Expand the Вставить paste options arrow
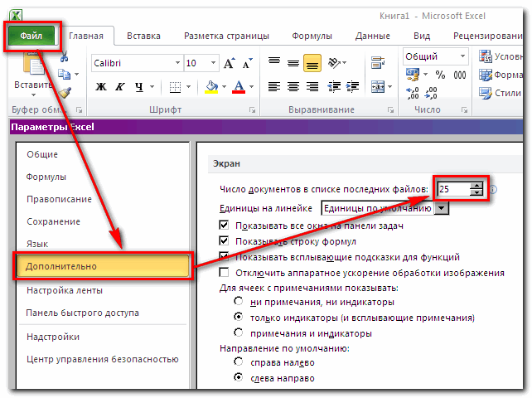The width and height of the screenshot is (532, 398). tap(33, 95)
